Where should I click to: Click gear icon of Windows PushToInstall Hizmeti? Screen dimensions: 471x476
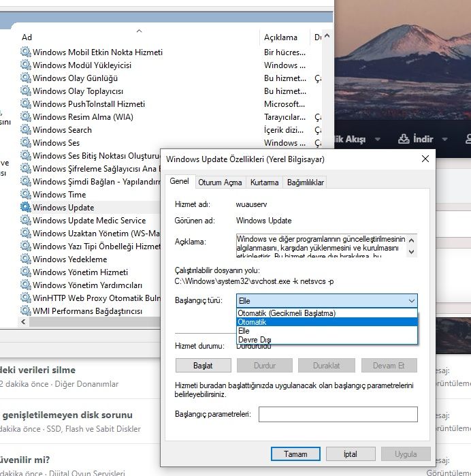click(26, 104)
